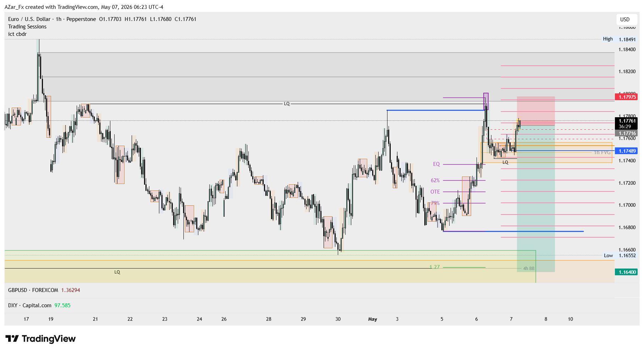Select the high value H1.17761
This screenshot has height=352, width=644.
coord(136,19)
